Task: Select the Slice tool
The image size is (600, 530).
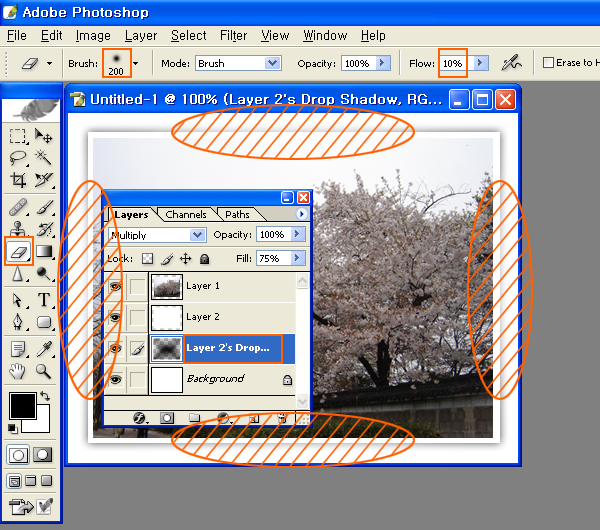Action: 43,179
